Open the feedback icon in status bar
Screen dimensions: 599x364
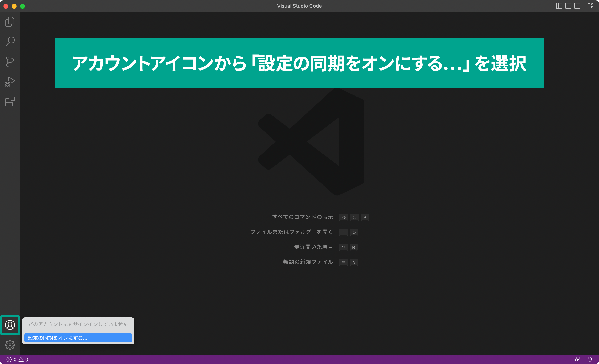[x=577, y=359]
